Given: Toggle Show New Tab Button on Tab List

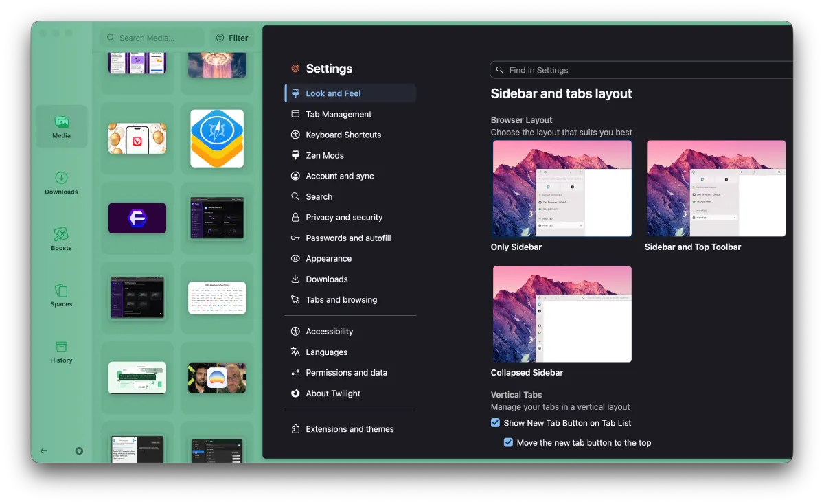Looking at the screenshot, I should click(495, 423).
